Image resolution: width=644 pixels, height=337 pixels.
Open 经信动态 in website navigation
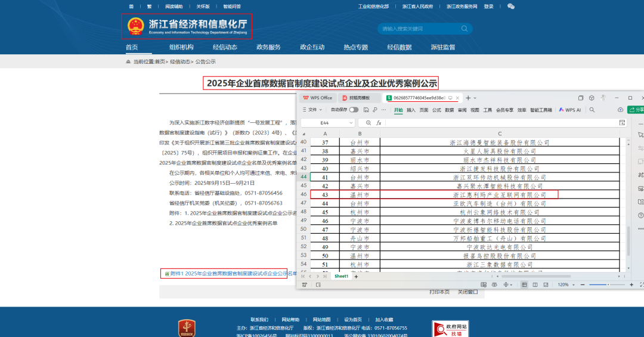[x=225, y=47]
